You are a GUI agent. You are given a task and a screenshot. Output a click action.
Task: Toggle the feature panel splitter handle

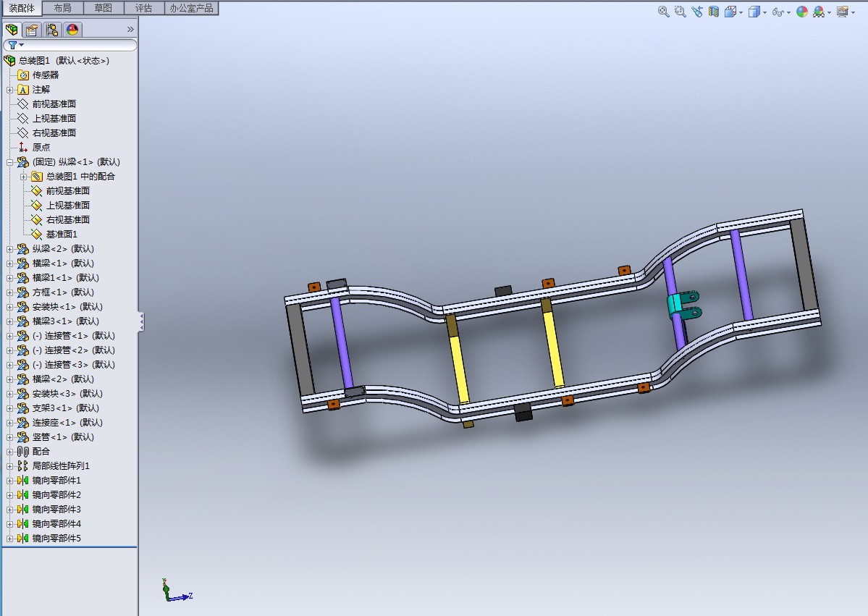141,321
